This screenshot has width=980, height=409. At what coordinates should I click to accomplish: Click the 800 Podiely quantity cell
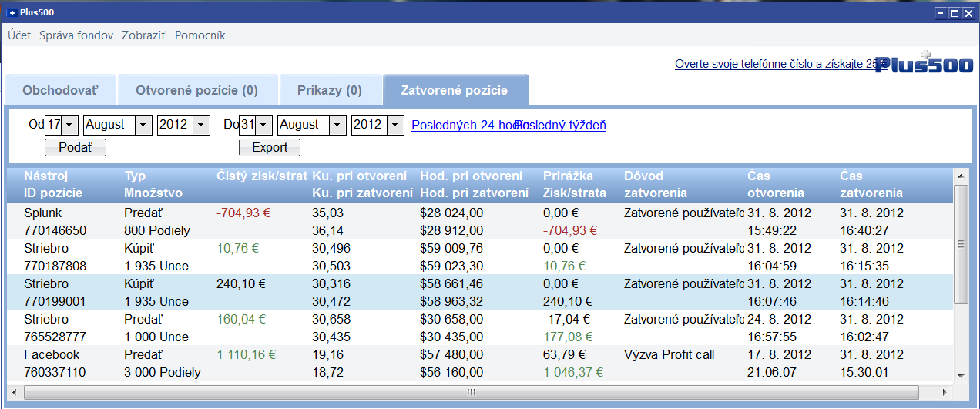tap(157, 230)
